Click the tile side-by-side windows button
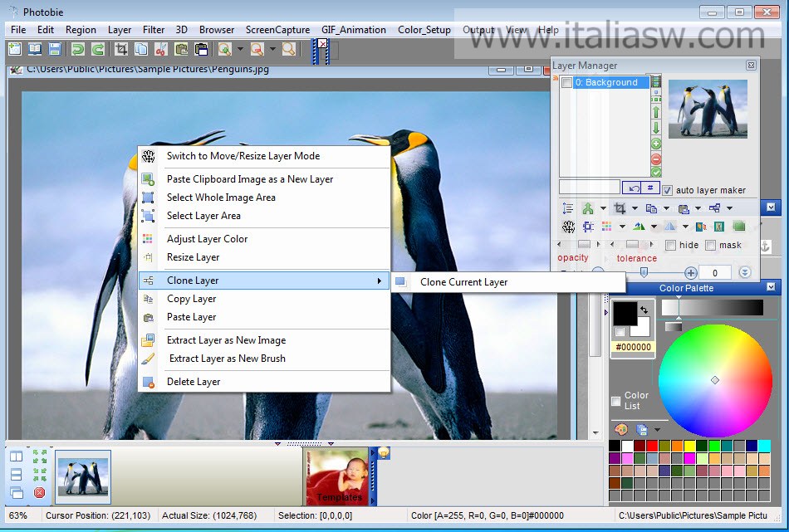This screenshot has width=789, height=532. (16, 456)
